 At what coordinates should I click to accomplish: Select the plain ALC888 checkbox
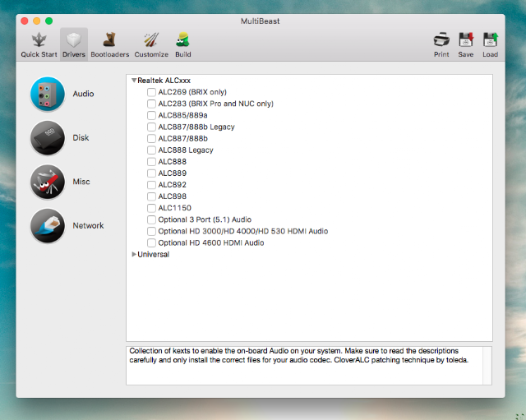click(151, 162)
